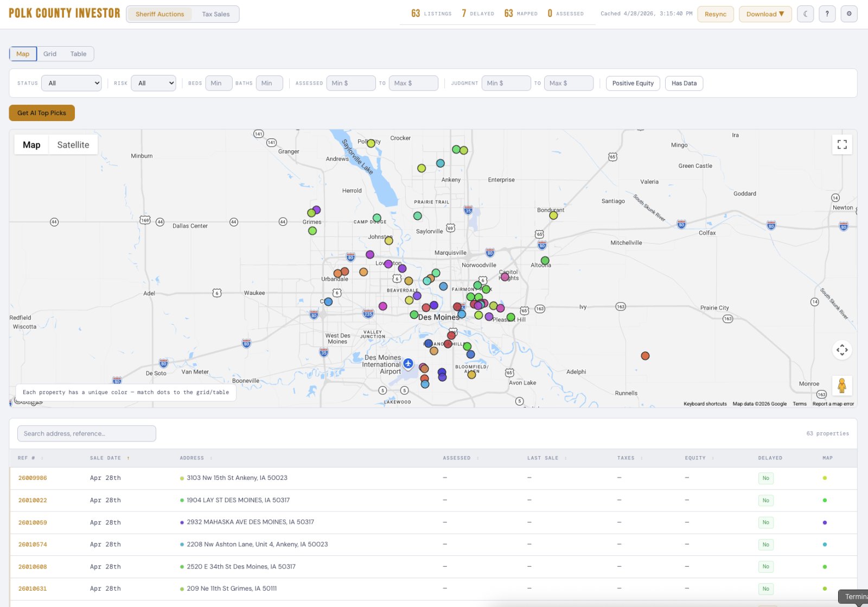Click the yellow marker at Polk City
This screenshot has width=868, height=607.
371,143
